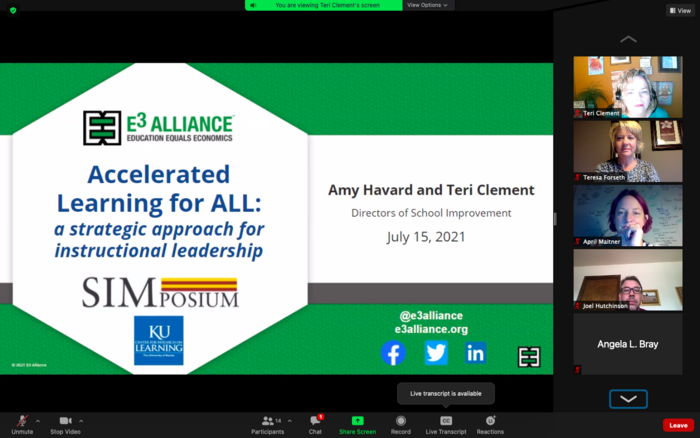This screenshot has width=700, height=438.
Task: Start recording with Record button
Action: pos(401,423)
